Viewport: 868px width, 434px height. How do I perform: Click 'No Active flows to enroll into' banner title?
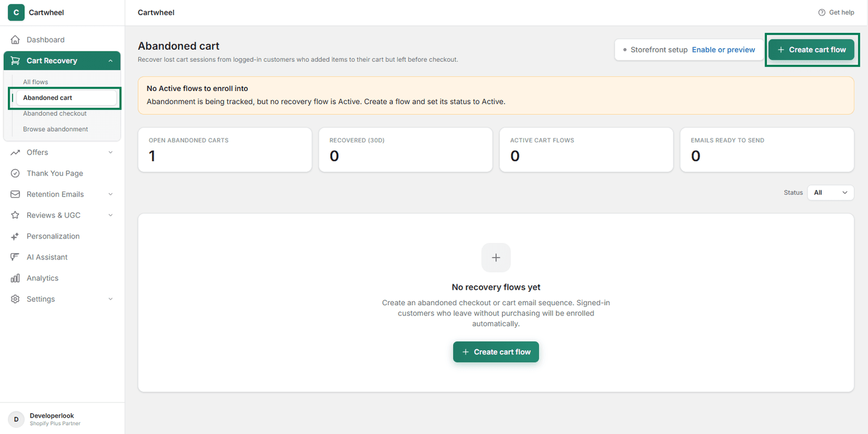coord(197,89)
